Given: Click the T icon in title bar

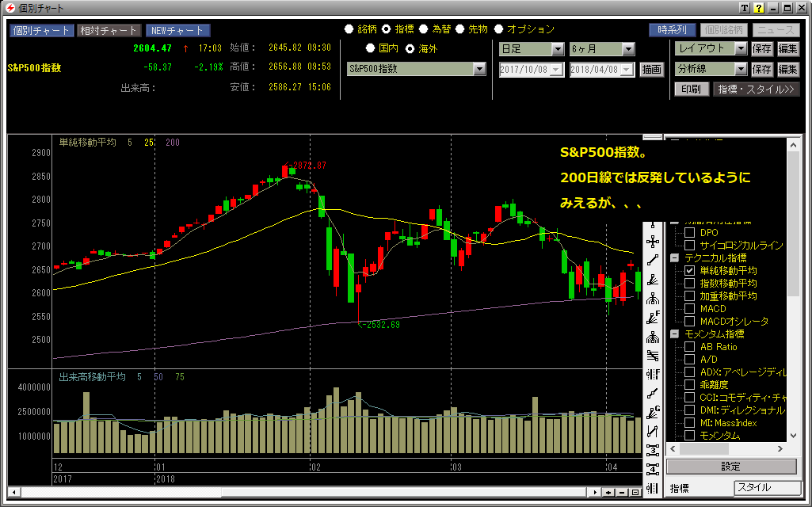Looking at the screenshot, I should pos(744,8).
